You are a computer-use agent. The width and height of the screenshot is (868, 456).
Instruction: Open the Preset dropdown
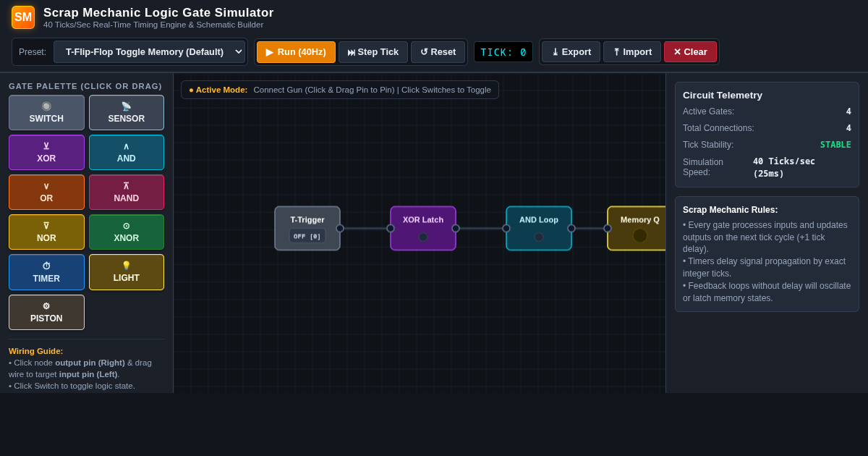point(149,52)
